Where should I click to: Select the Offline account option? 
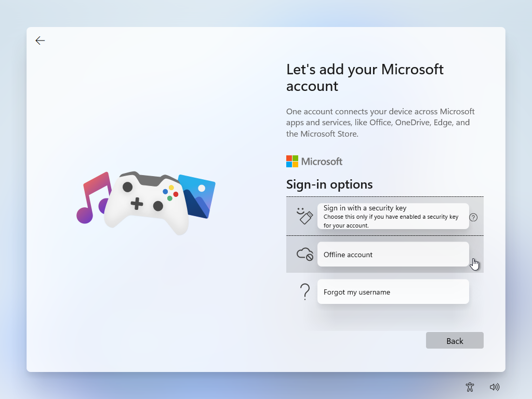393,254
